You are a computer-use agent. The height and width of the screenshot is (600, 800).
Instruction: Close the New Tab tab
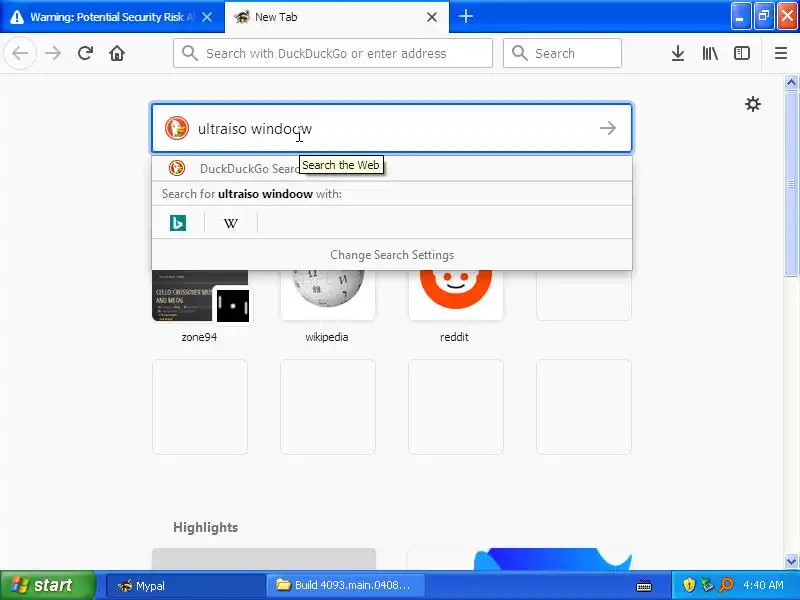432,17
